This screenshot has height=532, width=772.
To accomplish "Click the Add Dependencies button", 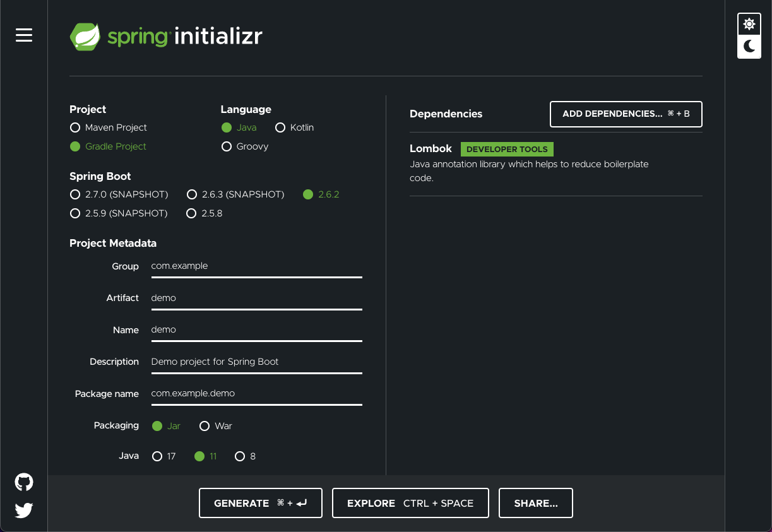I will [x=626, y=114].
